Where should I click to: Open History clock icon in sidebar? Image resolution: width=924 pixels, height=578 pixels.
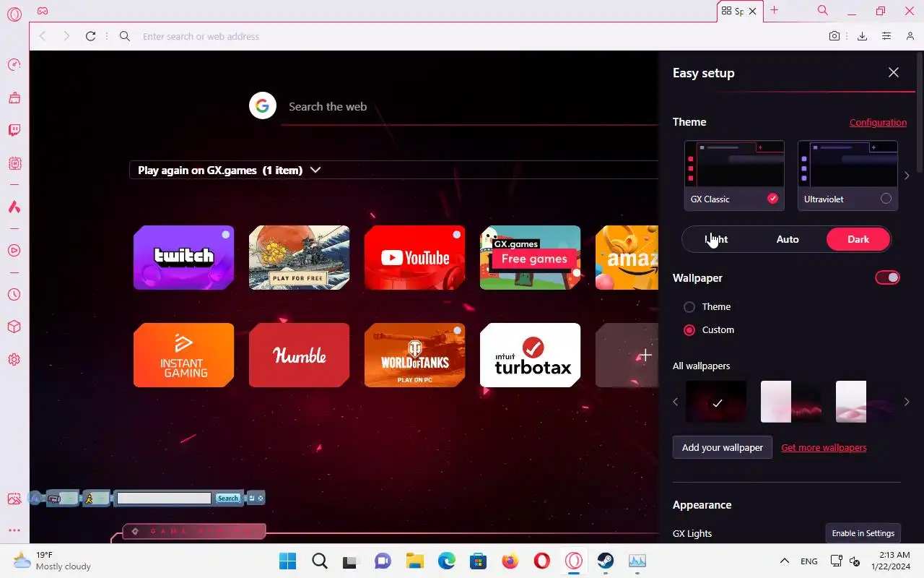click(14, 295)
